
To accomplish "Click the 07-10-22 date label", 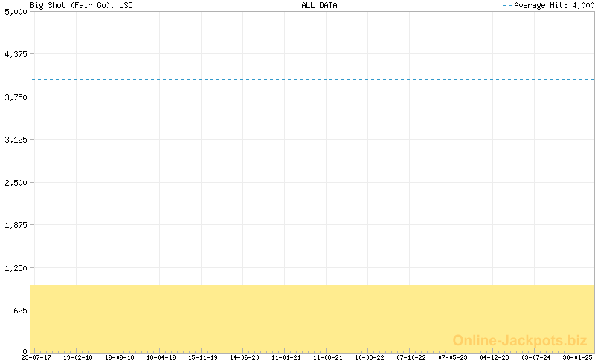I will 411,357.
